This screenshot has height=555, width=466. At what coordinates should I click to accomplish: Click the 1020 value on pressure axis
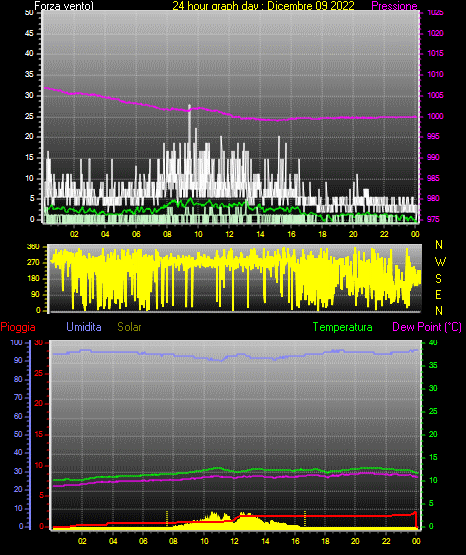435,33
